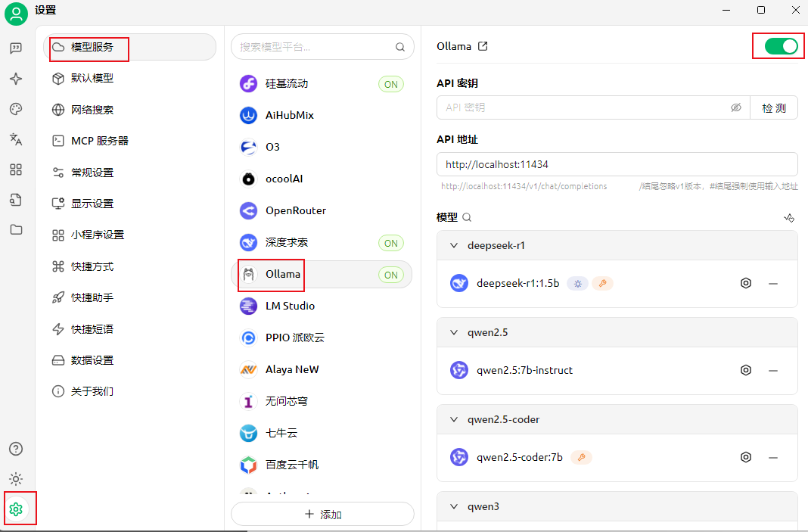Open 快捷短语 settings
808x532 pixels.
coord(129,329)
